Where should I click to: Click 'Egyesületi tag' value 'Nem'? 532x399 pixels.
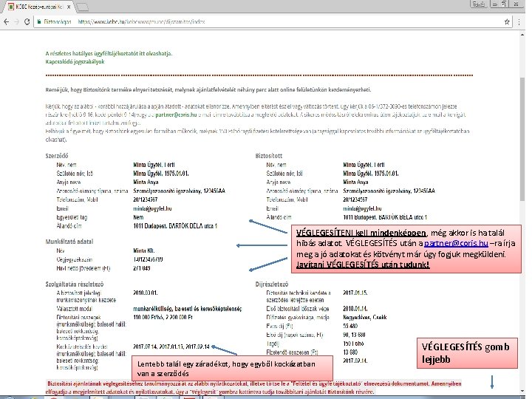(138, 217)
